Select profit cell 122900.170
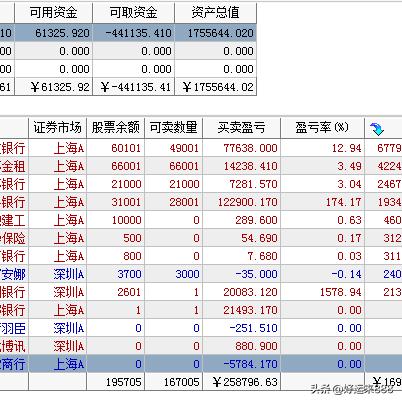The width and height of the screenshot is (402, 403). tap(241, 202)
